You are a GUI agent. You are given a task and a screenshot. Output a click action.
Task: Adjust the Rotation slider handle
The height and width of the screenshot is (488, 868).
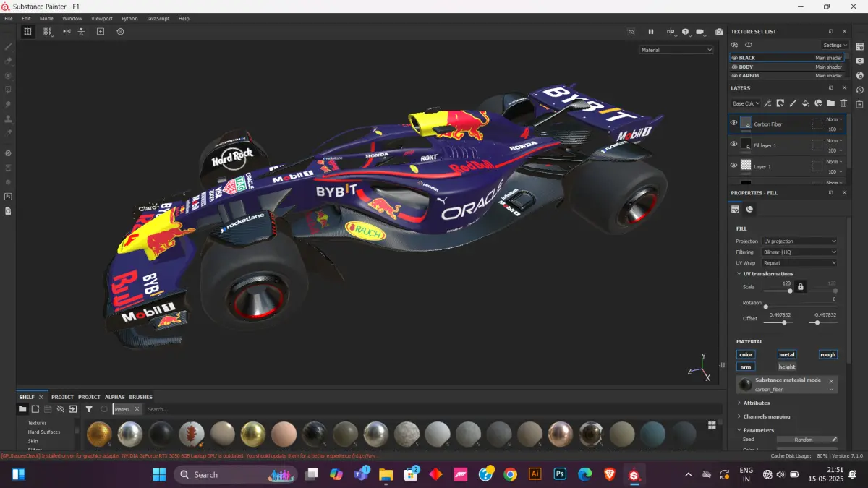(x=766, y=307)
